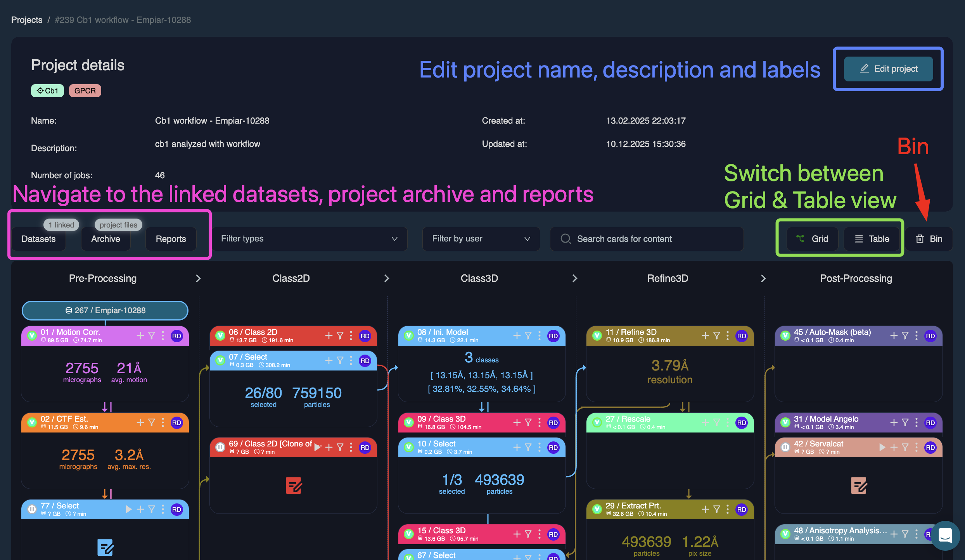
Task: Open three-dot menu on 11 Refine 3D card
Action: 728,336
